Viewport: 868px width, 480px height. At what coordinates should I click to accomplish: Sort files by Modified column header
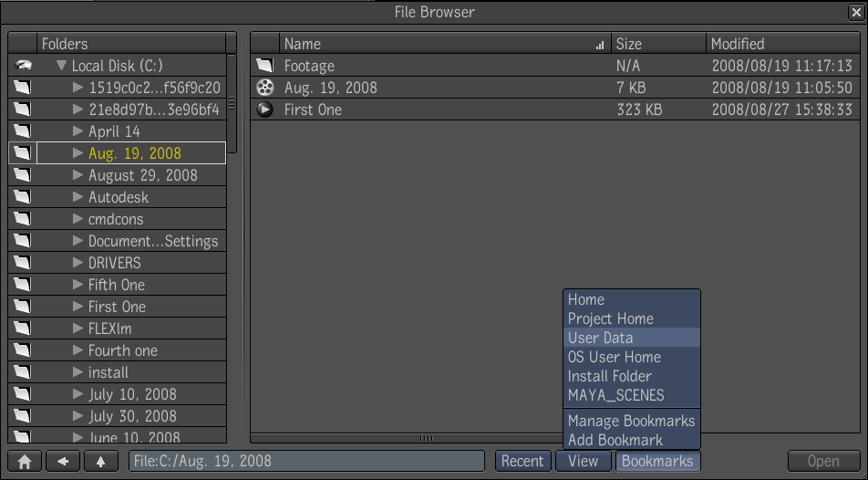point(782,44)
